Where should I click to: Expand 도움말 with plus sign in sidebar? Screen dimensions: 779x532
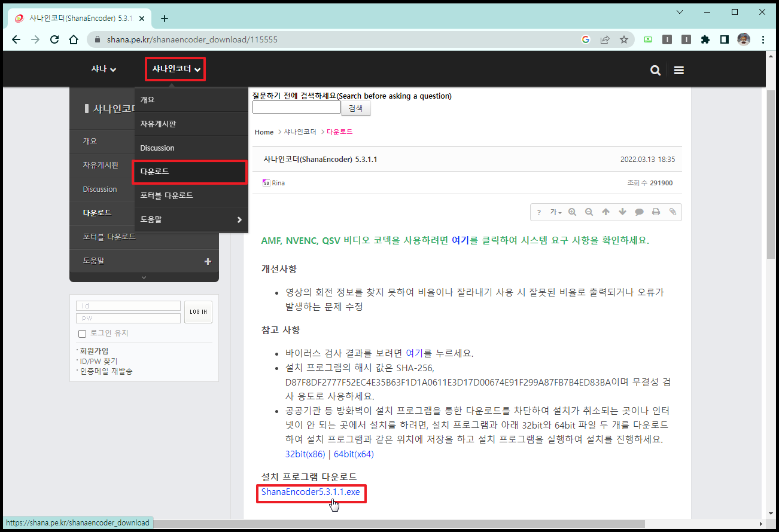click(x=208, y=261)
